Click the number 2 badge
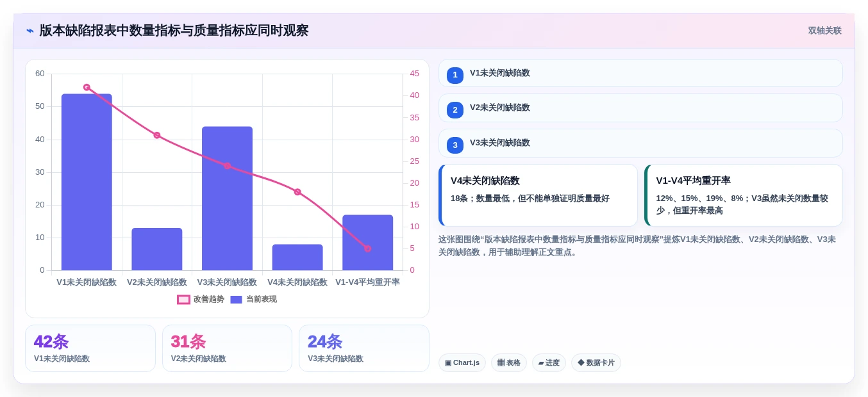The image size is (868, 397). click(455, 110)
